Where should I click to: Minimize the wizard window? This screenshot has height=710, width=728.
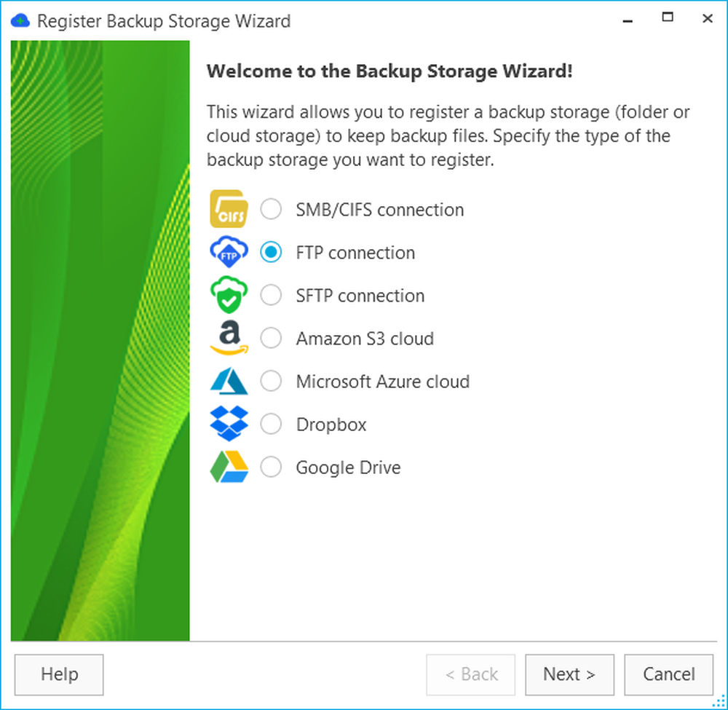point(628,20)
